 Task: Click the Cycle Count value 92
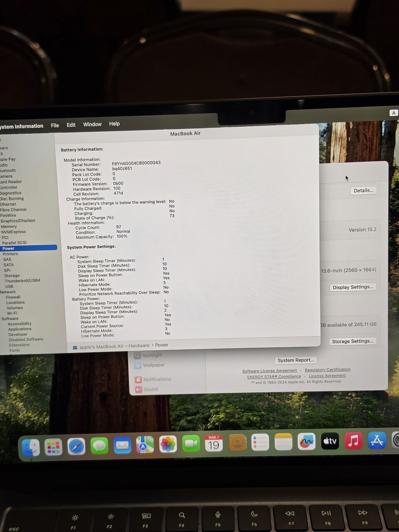click(118, 227)
